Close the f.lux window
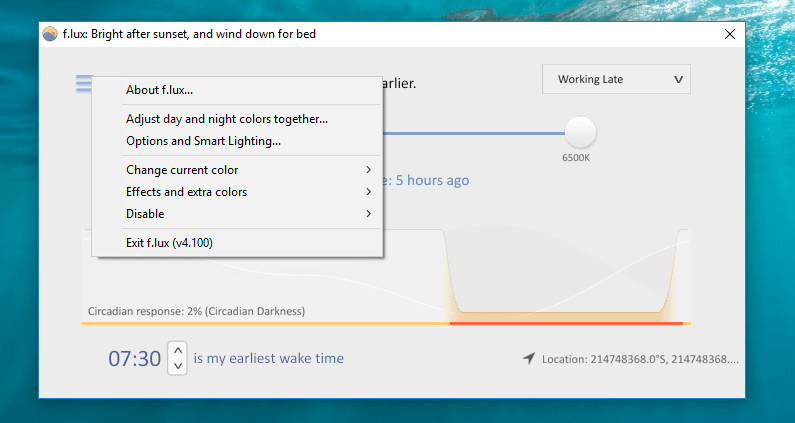Viewport: 795px width, 423px height. [730, 34]
